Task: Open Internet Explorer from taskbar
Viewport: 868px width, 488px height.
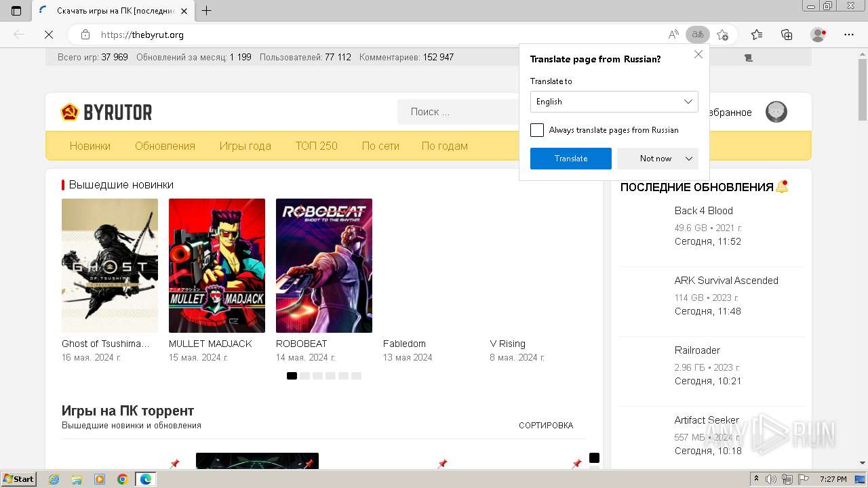Action: point(54,479)
